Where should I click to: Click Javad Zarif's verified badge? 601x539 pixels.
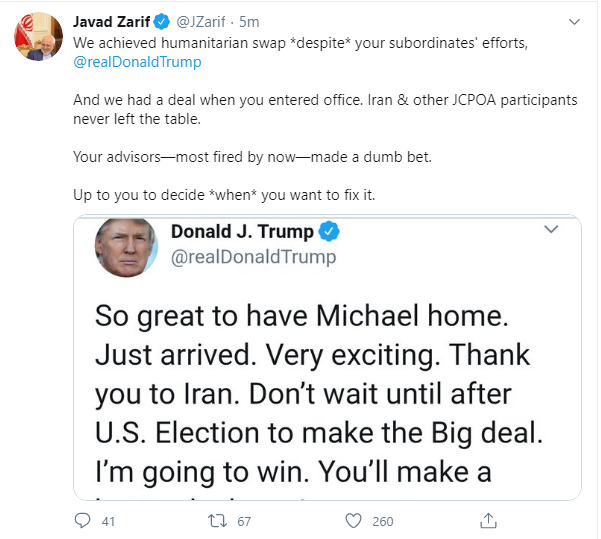164,21
